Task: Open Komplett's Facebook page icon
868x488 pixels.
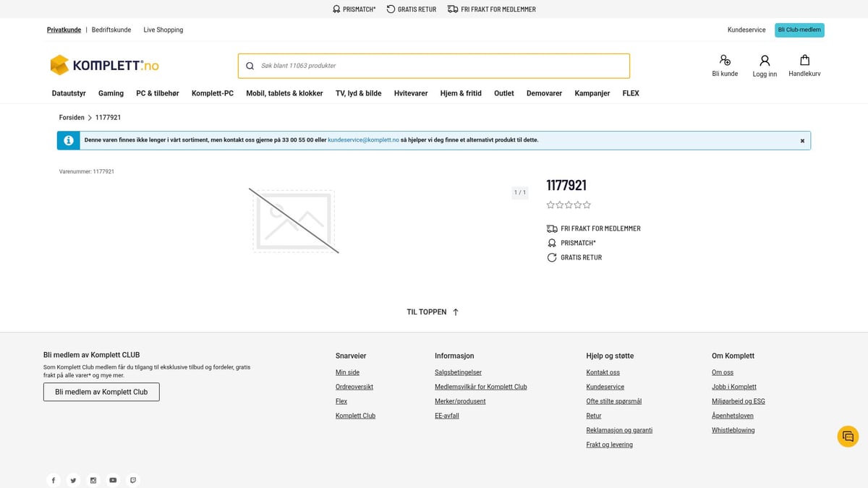Action: 54,480
